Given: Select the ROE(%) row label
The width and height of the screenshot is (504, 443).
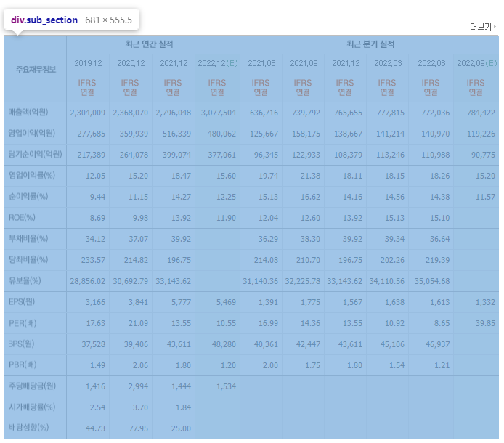Looking at the screenshot, I should click(x=22, y=218).
